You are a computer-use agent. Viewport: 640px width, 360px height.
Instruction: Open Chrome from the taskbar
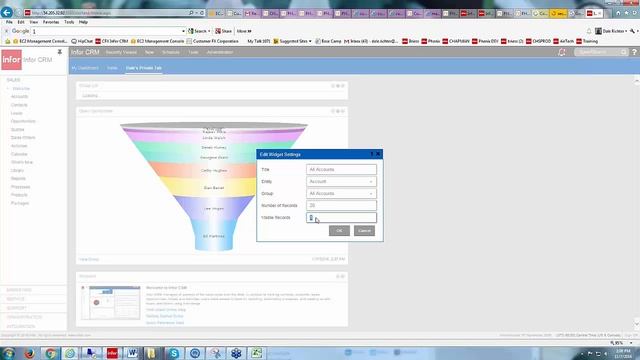(50, 353)
